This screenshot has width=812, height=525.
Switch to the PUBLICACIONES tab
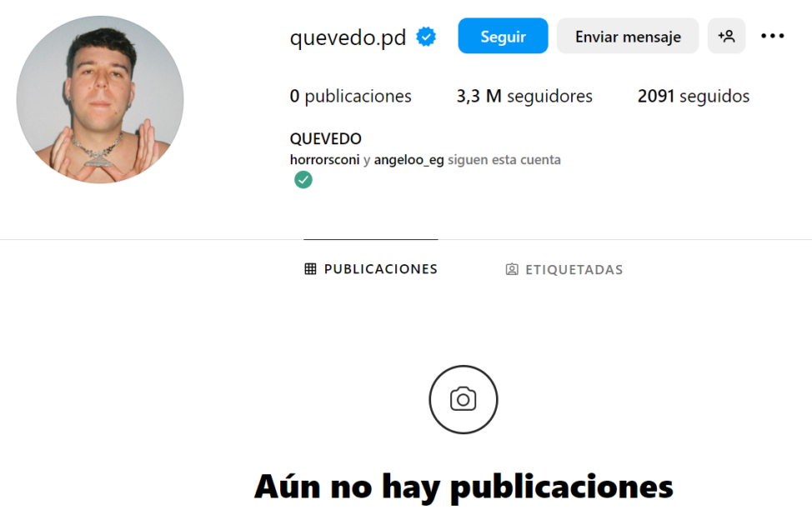[371, 268]
